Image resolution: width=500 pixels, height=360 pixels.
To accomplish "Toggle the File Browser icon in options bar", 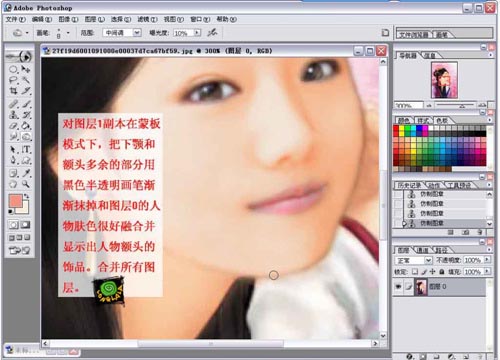I will click(x=385, y=32).
